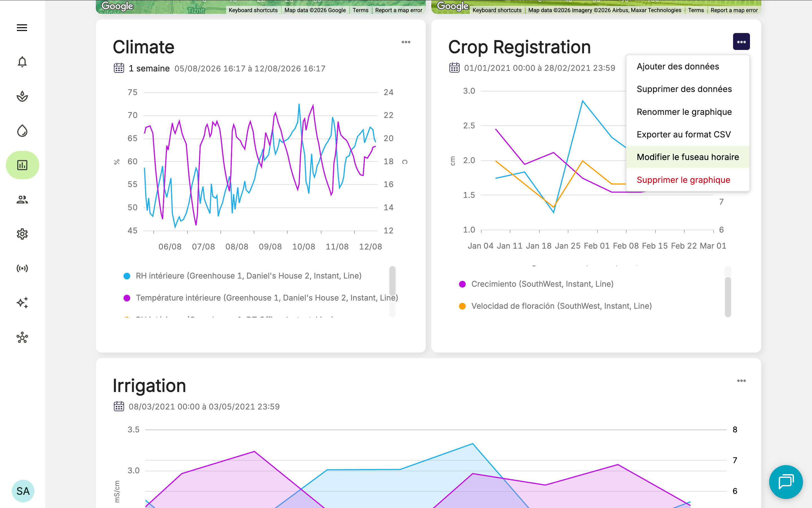Image resolution: width=812 pixels, height=508 pixels.
Task: Click the Crop Registration calendar icon
Action: click(454, 67)
